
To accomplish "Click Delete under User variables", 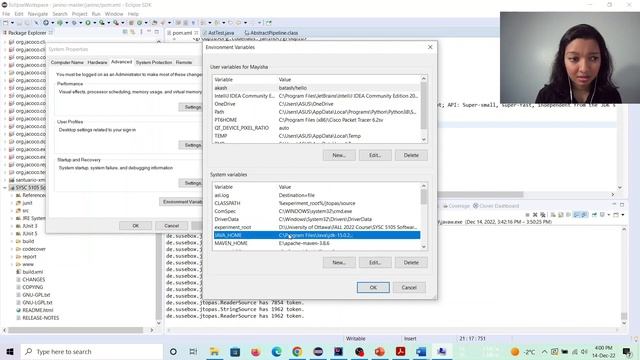I will pos(411,155).
